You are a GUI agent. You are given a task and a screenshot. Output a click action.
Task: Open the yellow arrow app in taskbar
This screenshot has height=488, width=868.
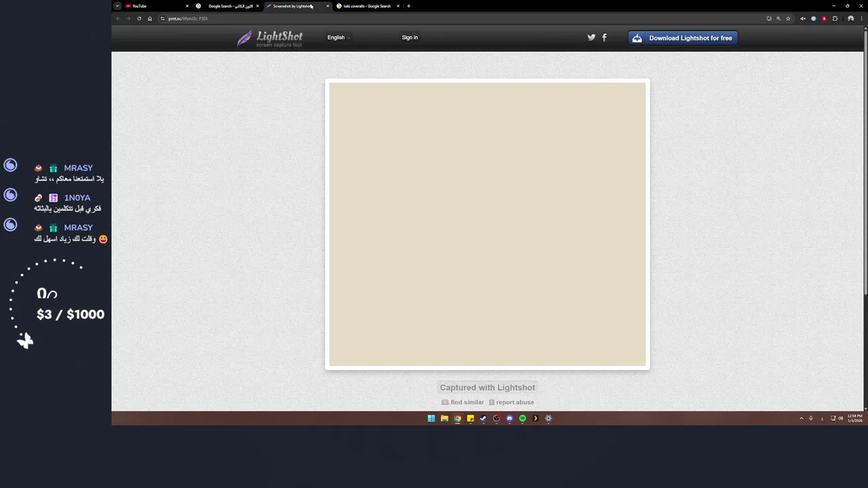[x=535, y=418]
